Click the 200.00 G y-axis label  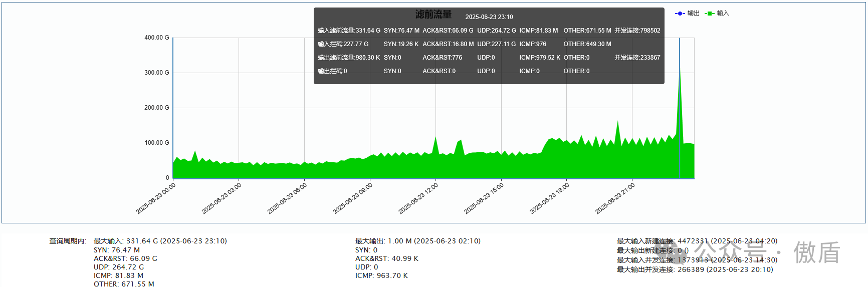coord(157,108)
